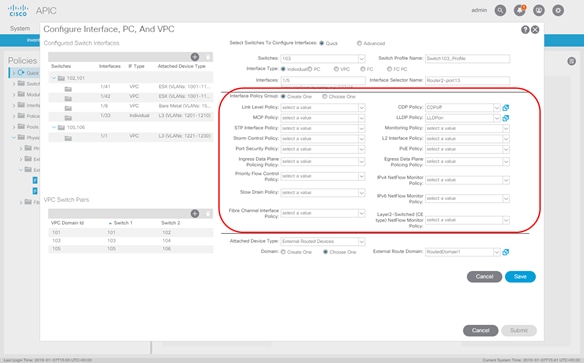Click the Cisco logo in header

point(18,10)
